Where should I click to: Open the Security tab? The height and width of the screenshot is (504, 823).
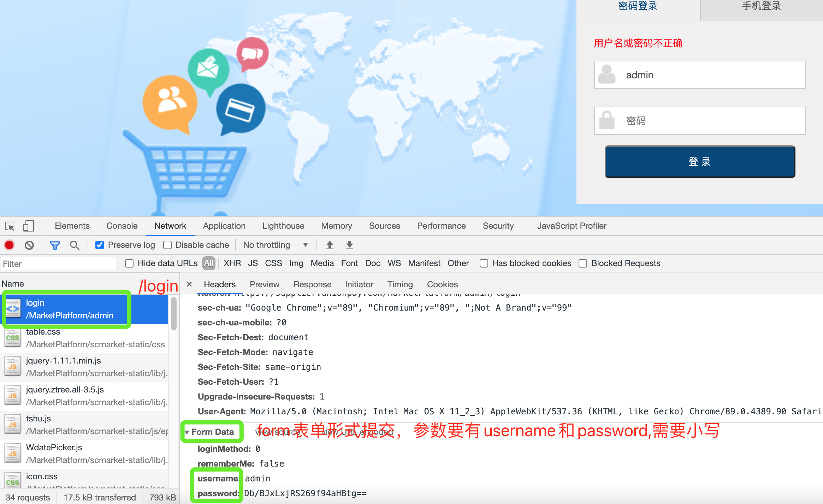498,226
